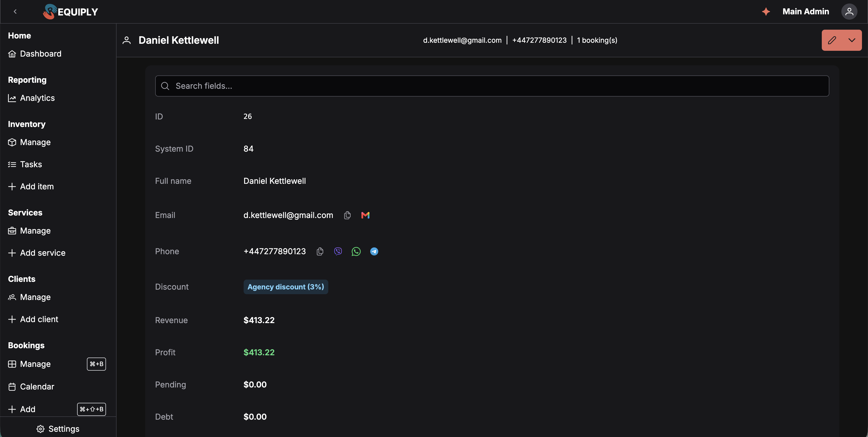The image size is (868, 437).
Task: Open Settings at sidebar bottom
Action: point(58,429)
